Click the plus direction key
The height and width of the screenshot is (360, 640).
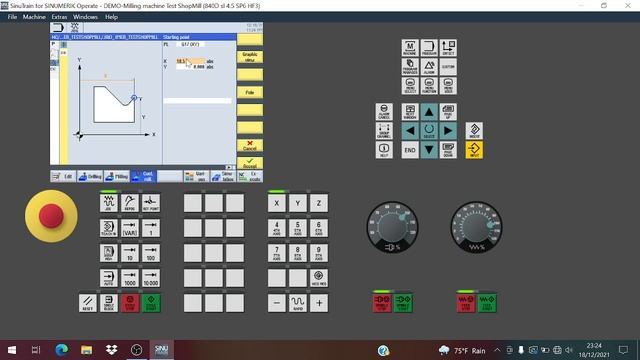(x=319, y=303)
